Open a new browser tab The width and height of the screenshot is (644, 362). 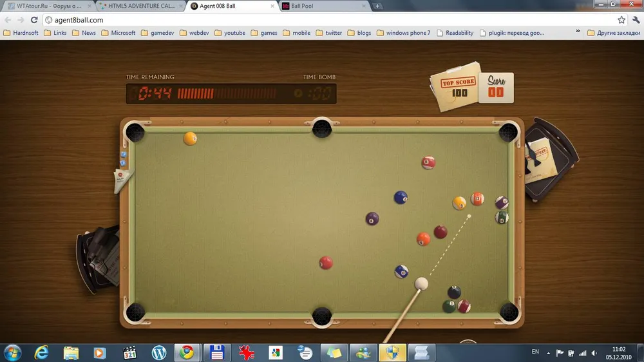click(377, 6)
